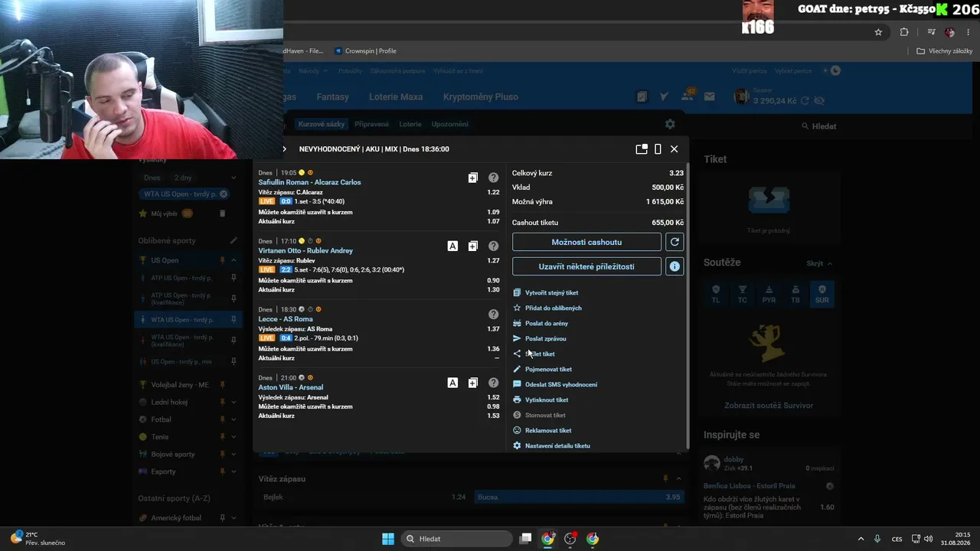The width and height of the screenshot is (980, 551).
Task: Open Kryptoměny Pluso in the main navigation
Action: point(481,97)
